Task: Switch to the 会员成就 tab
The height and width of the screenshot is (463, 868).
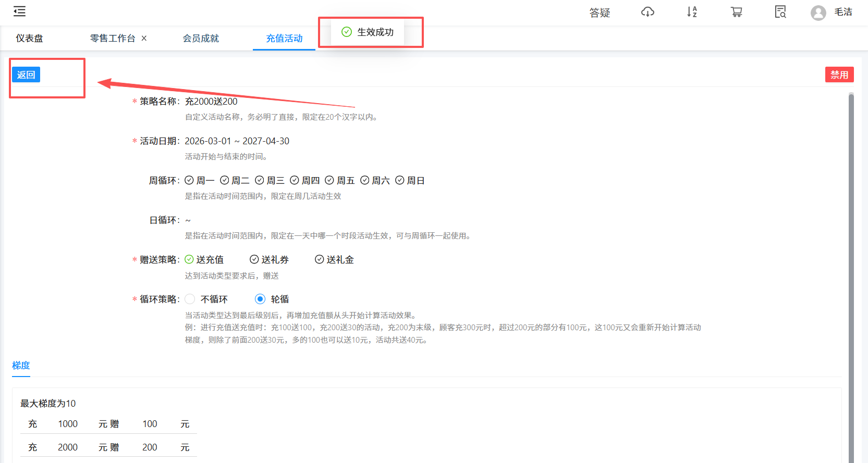Action: point(201,38)
